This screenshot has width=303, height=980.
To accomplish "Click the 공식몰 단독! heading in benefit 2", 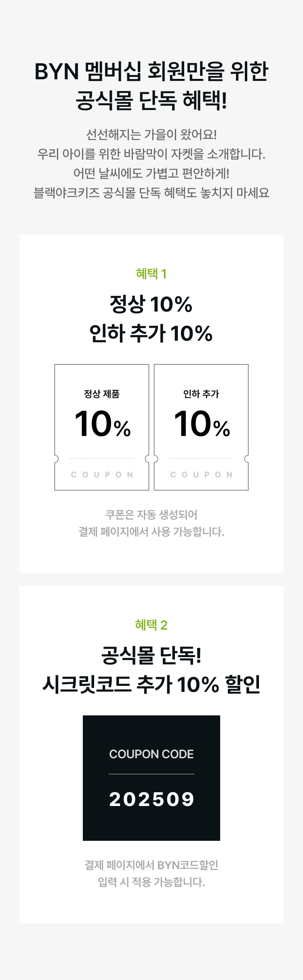I will point(151,655).
